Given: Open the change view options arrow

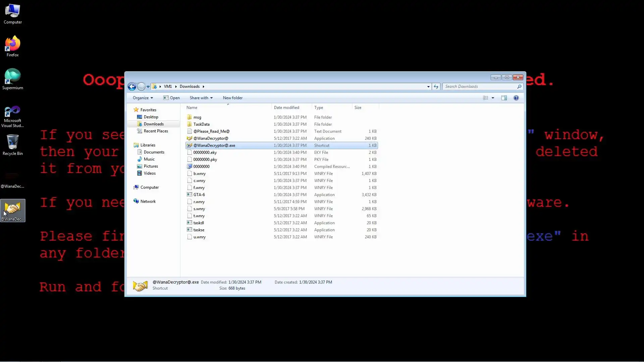Looking at the screenshot, I should (493, 98).
